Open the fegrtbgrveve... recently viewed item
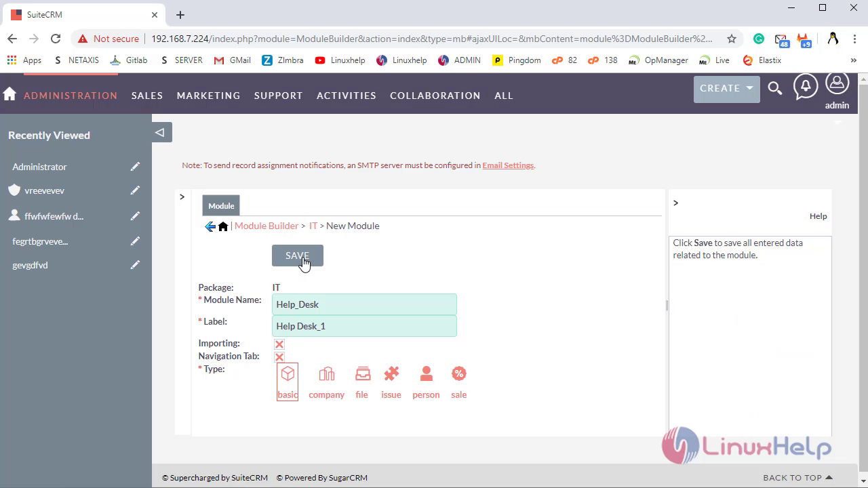868x488 pixels. [40, 241]
